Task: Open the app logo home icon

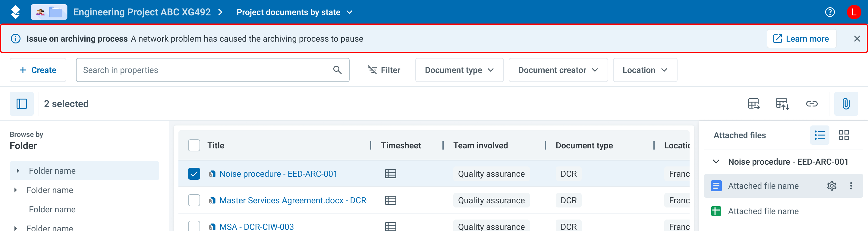Action: 15,12
